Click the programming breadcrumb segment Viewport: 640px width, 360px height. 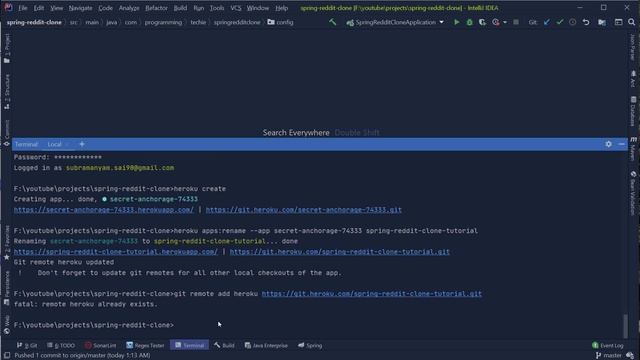163,22
